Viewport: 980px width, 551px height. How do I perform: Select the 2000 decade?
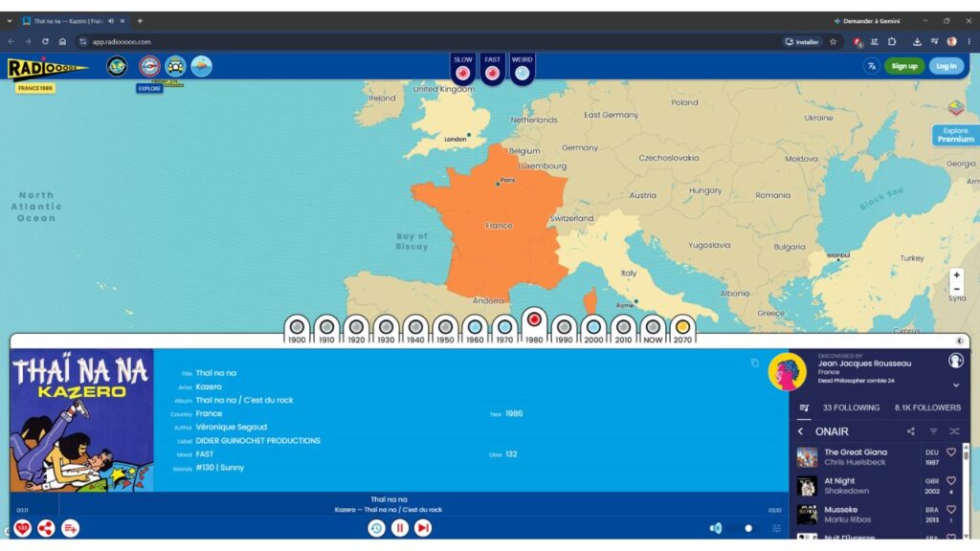(x=593, y=329)
